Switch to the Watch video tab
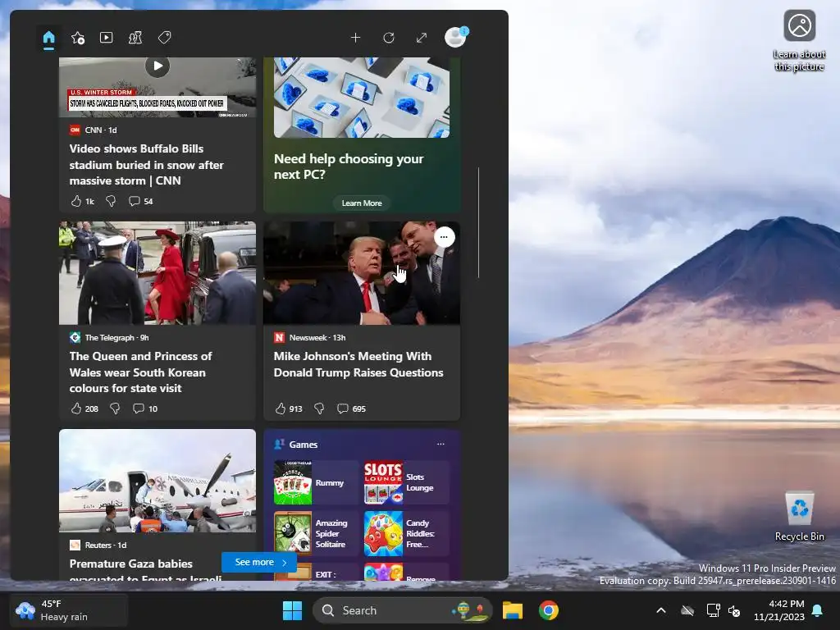This screenshot has height=630, width=840. click(x=106, y=38)
